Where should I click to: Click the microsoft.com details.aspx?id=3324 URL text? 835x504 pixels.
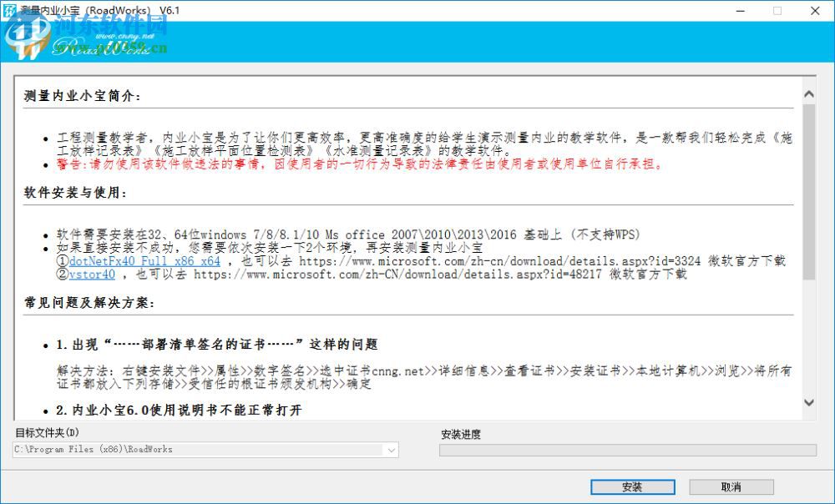pos(499,261)
